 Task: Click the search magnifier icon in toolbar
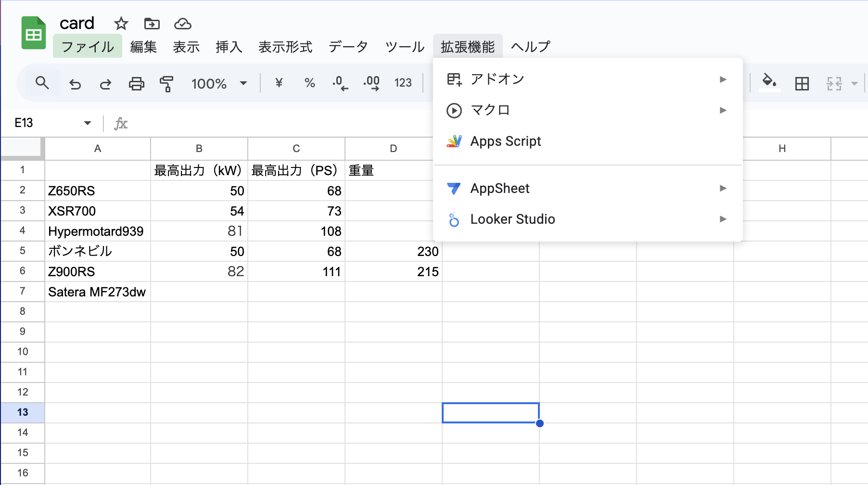[42, 83]
